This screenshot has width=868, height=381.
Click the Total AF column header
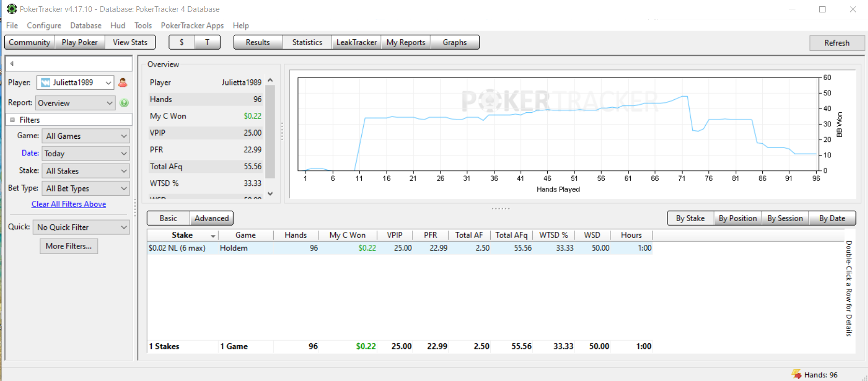[469, 235]
